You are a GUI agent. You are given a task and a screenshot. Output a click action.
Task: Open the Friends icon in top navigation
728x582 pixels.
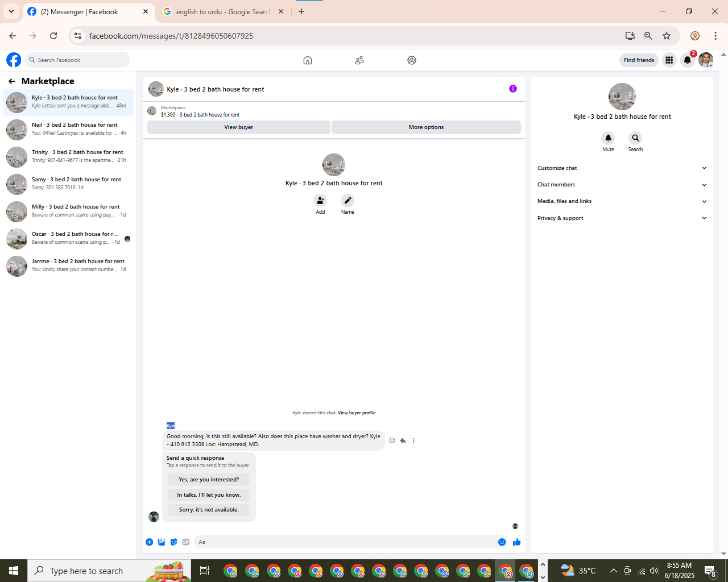tap(359, 60)
